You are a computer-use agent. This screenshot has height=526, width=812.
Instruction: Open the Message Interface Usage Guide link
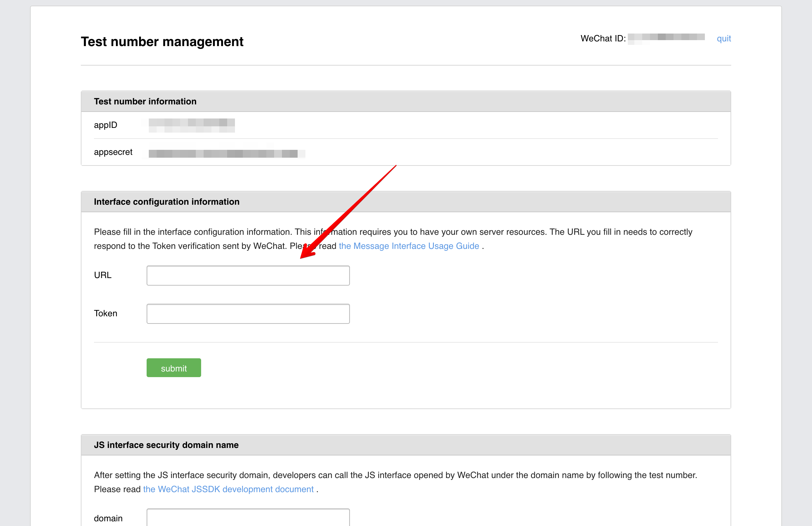coord(409,246)
